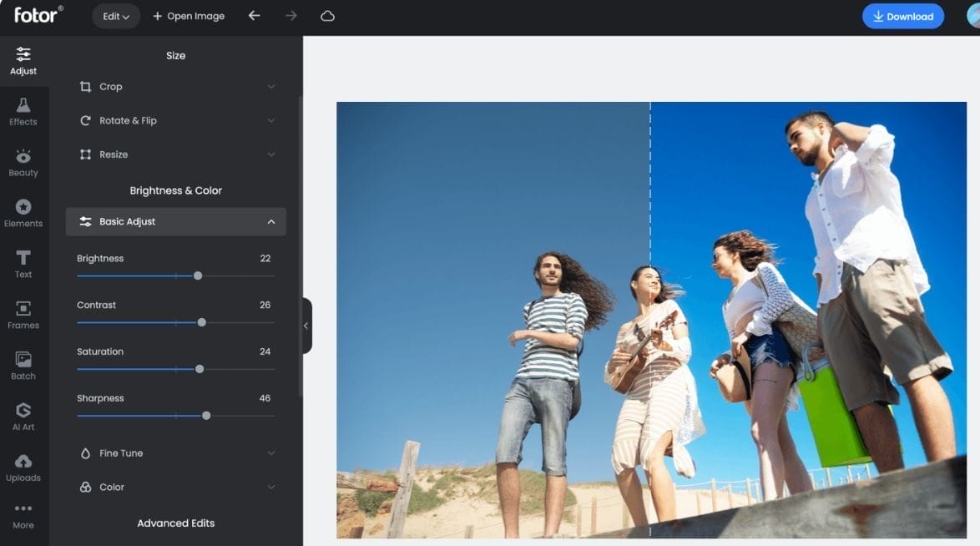Collapse the left panel with handle arrow
980x546 pixels.
pyautogui.click(x=306, y=326)
